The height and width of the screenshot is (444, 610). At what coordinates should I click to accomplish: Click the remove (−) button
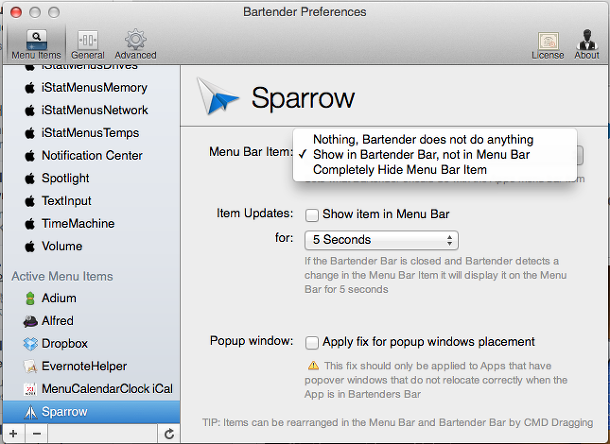[x=37, y=433]
